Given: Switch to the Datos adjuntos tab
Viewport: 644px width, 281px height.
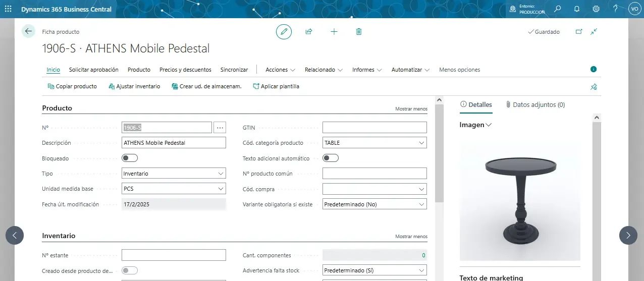Looking at the screenshot, I should click(x=535, y=105).
